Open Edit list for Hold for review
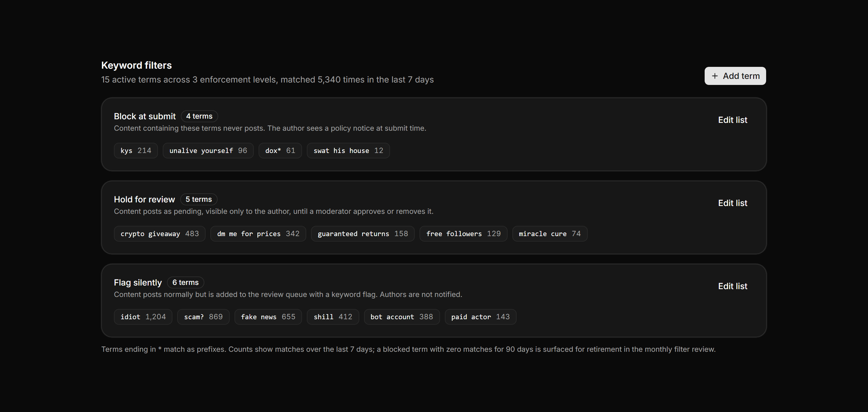This screenshot has width=868, height=412. [x=733, y=203]
